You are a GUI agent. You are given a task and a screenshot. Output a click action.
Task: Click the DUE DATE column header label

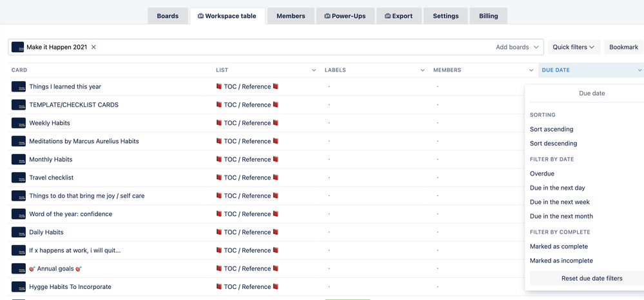[x=556, y=70]
